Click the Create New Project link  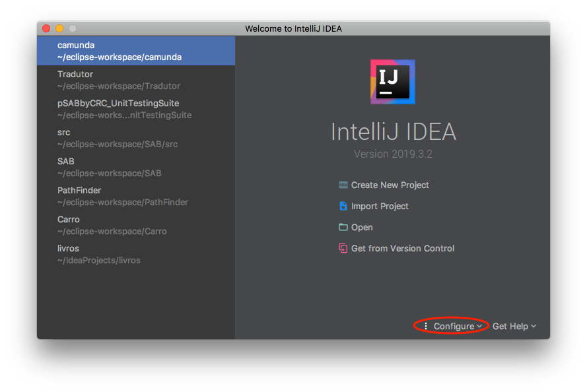coord(390,185)
